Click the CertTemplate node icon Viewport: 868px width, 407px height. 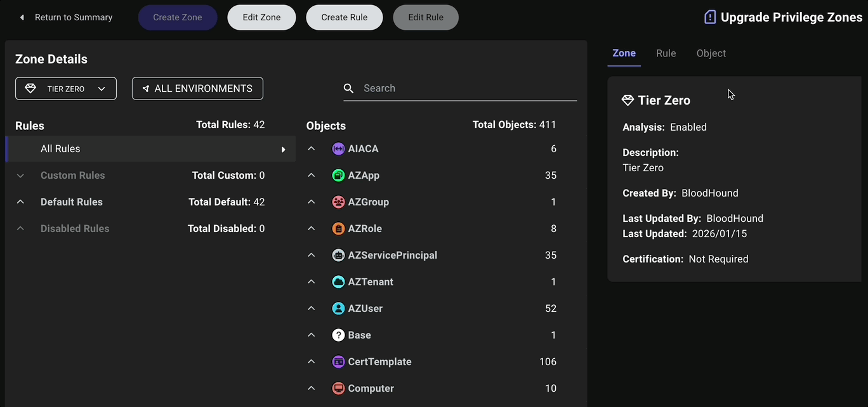click(x=338, y=362)
